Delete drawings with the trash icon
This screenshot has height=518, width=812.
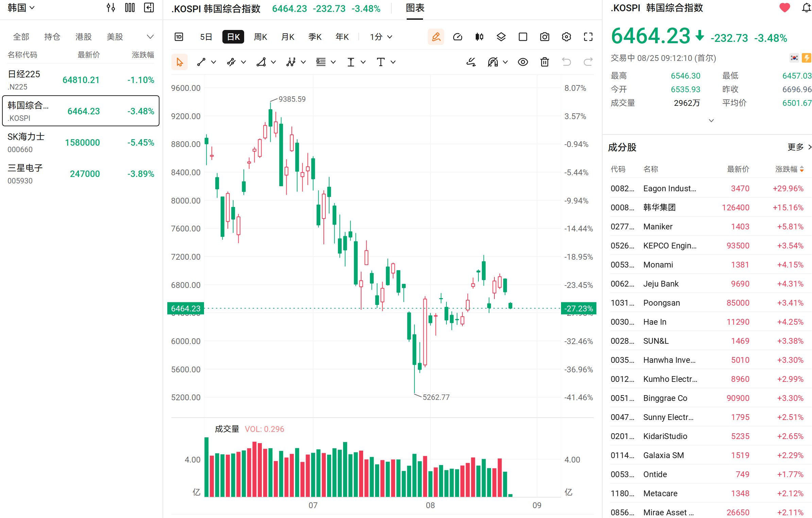coord(544,62)
